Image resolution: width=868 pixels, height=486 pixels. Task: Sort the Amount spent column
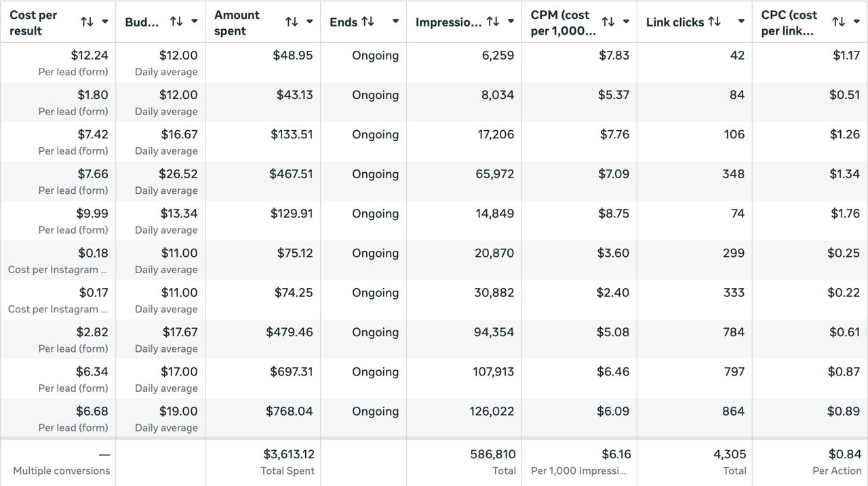(292, 22)
